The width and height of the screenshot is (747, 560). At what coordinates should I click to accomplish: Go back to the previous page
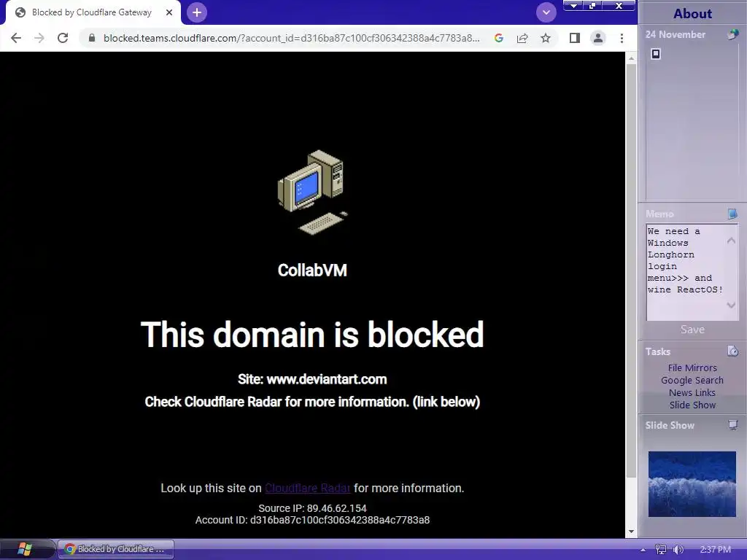click(x=16, y=38)
